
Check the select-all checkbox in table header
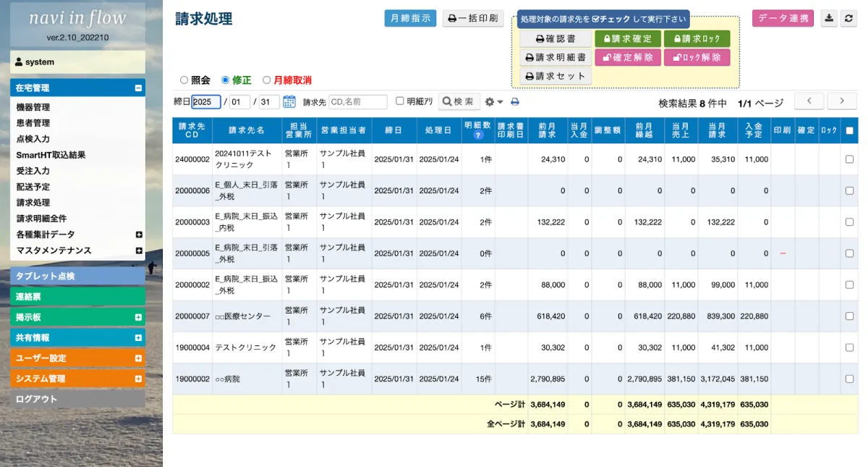pos(849,131)
